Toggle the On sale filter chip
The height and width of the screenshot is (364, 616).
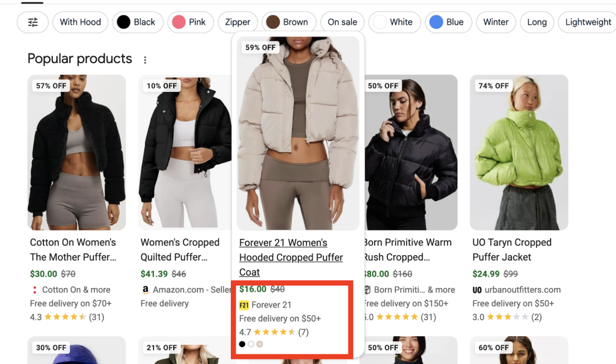342,22
